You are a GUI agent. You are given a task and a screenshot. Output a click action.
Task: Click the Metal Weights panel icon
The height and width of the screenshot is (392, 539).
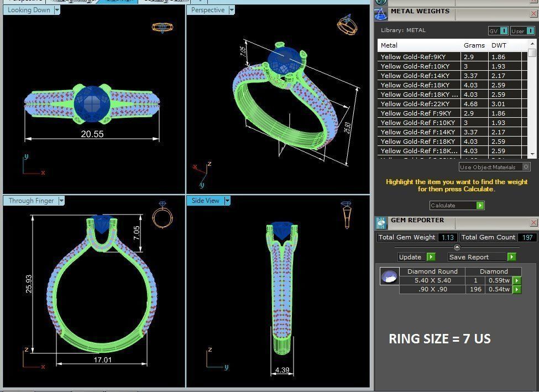(x=380, y=13)
